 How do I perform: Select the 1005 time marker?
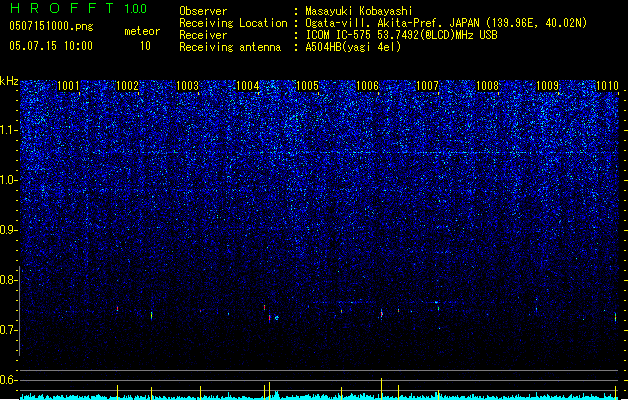point(307,86)
